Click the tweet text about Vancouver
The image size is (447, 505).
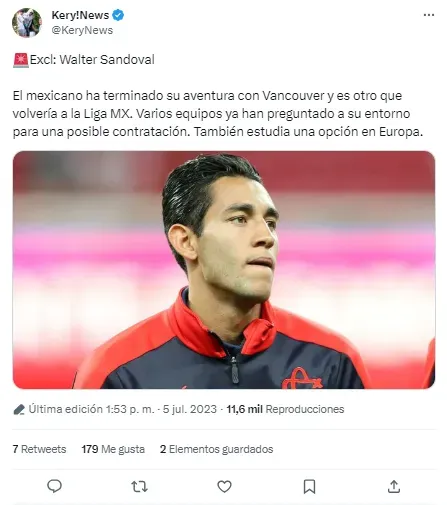(x=218, y=114)
